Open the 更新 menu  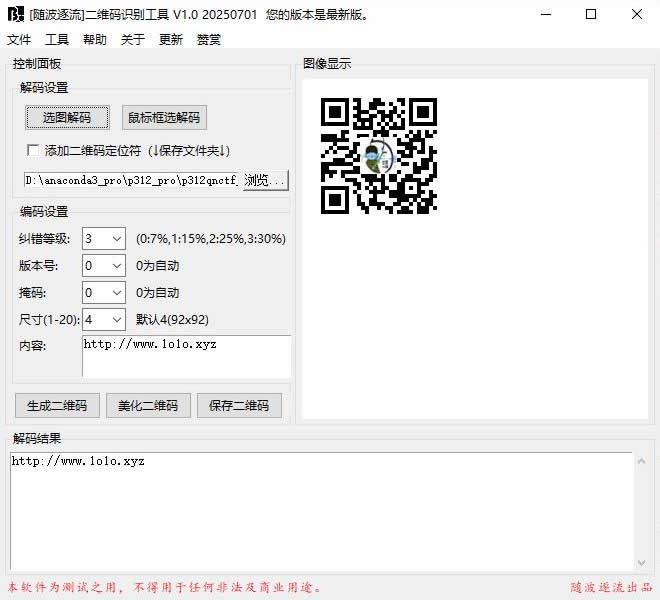(x=170, y=40)
